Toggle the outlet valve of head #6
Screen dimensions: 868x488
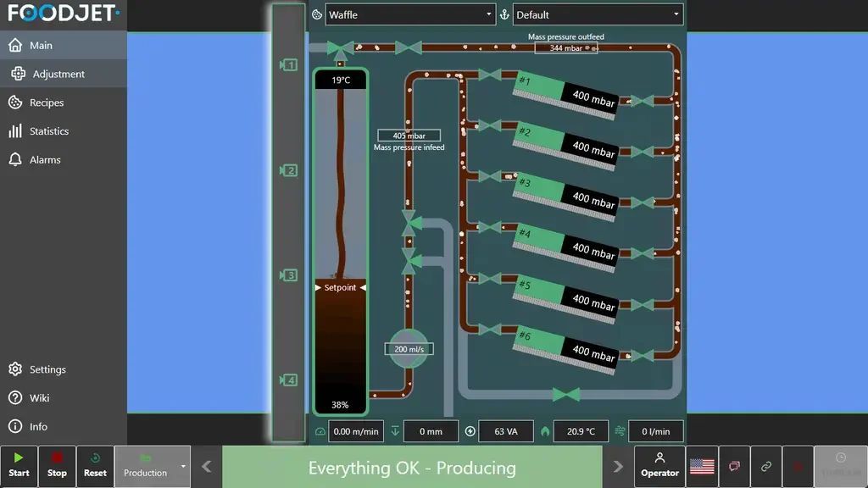coord(643,355)
